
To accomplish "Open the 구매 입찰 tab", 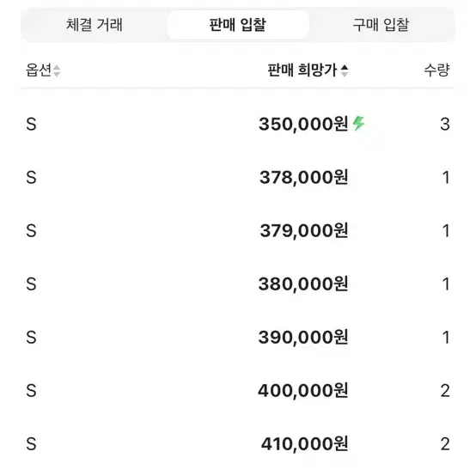I will pos(381,25).
